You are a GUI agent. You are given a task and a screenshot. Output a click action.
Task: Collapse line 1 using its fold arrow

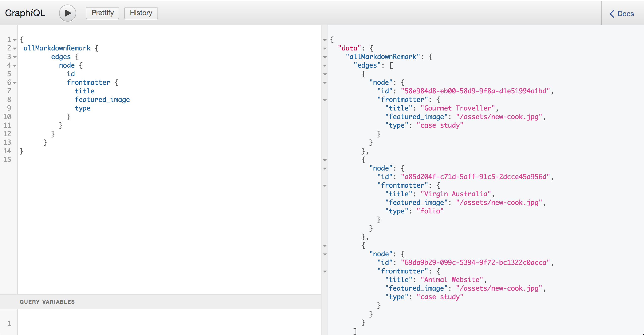tap(14, 40)
